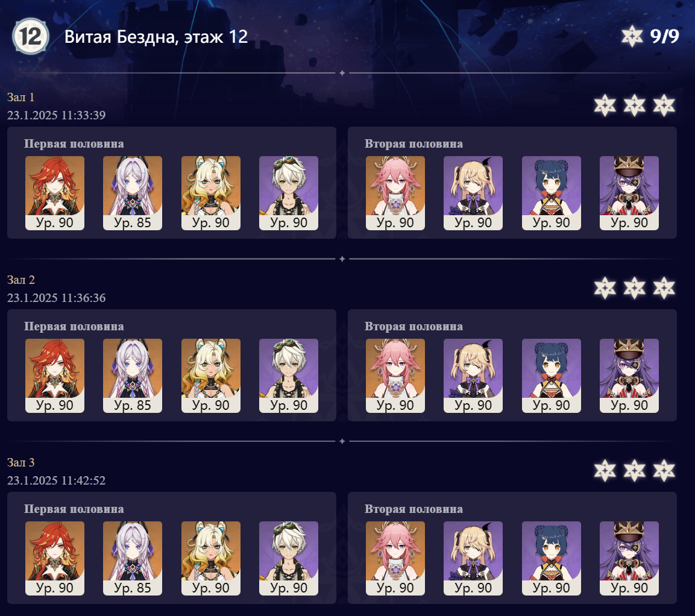Click blonde twin-tail eyepatch character in Зал 1
Screen dimensions: 695x616
point(473,193)
